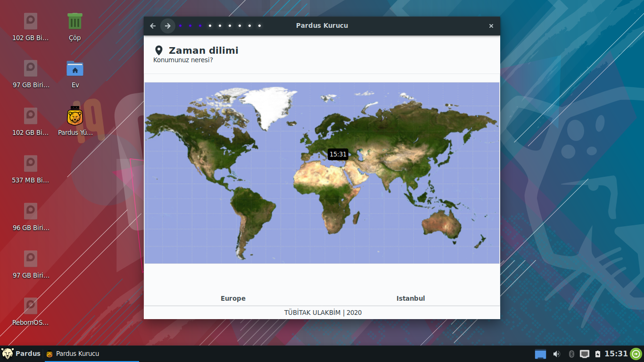Select the Ev home folder icon
Image resolution: width=644 pixels, height=362 pixels.
(x=75, y=74)
